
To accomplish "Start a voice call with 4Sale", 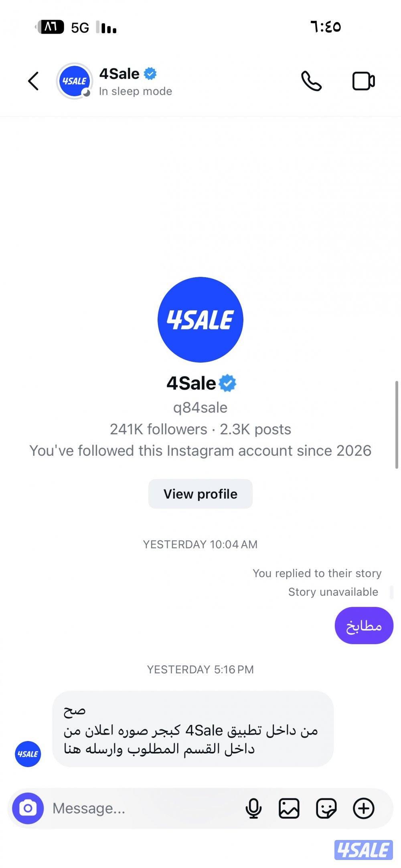I will click(311, 81).
